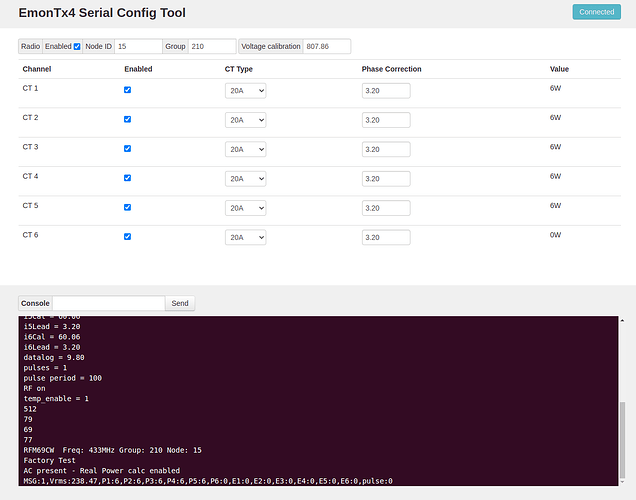Screen dimensions: 636x500
Task: Open the CT 5 type dropdown
Action: [x=245, y=208]
